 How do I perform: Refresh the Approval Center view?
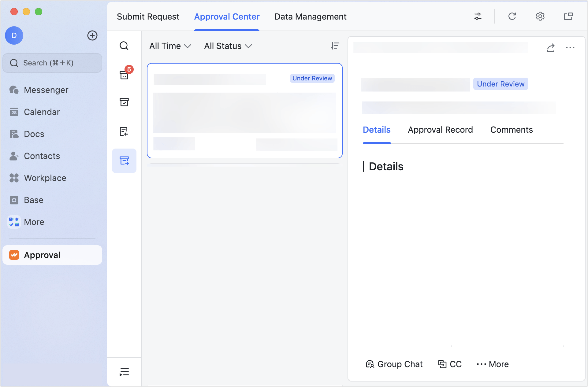pyautogui.click(x=512, y=16)
